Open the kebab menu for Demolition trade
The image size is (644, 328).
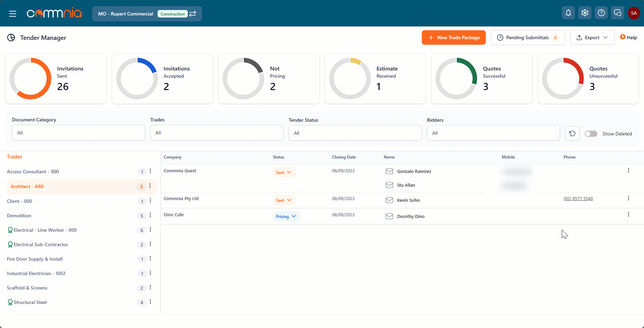click(150, 215)
